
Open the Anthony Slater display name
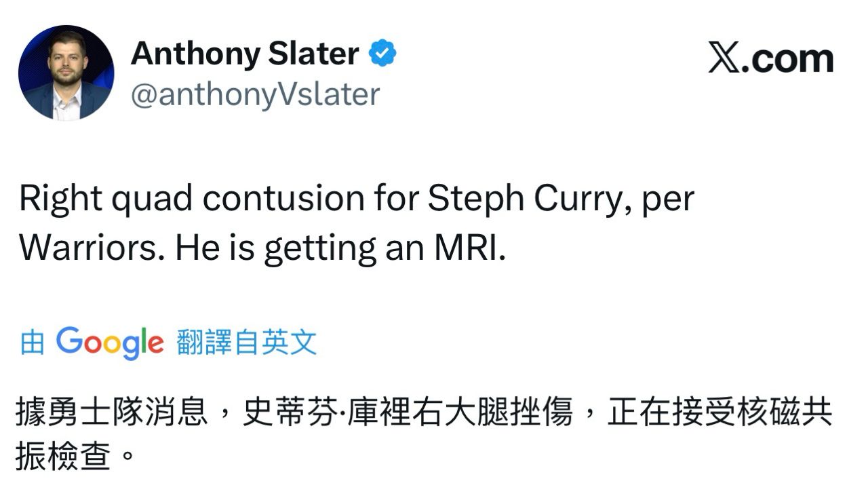244,54
